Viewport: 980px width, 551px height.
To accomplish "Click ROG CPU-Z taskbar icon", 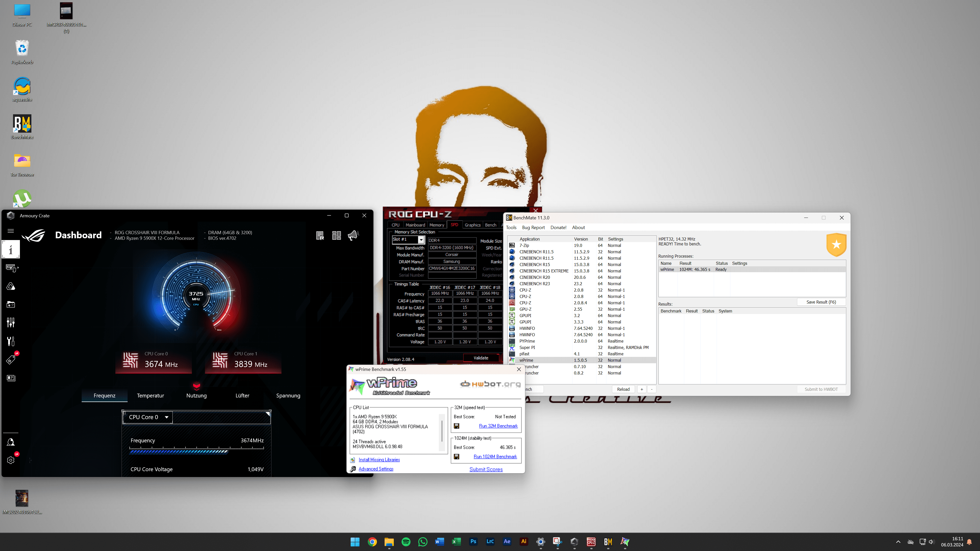I will point(591,542).
